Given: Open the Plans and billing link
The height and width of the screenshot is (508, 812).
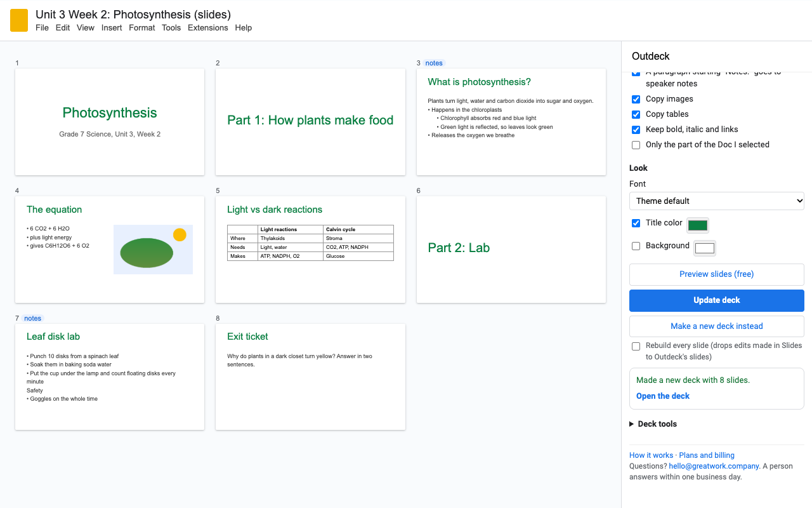Looking at the screenshot, I should 707,455.
